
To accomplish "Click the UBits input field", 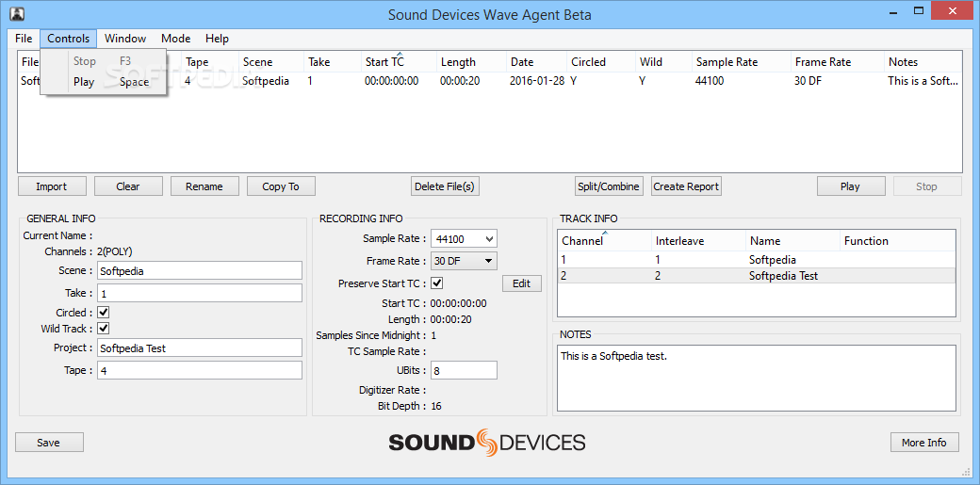I will pos(464,370).
